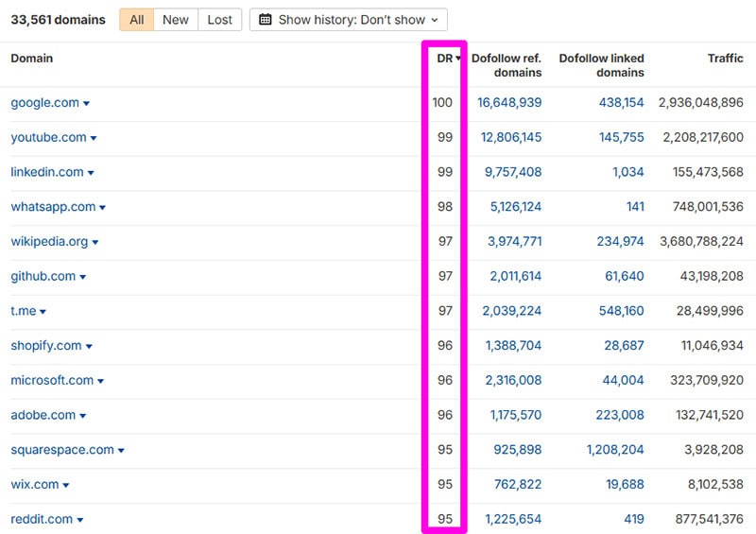Open the squarespace.com domain link
Viewport: 756px width, 534px height.
pos(62,450)
